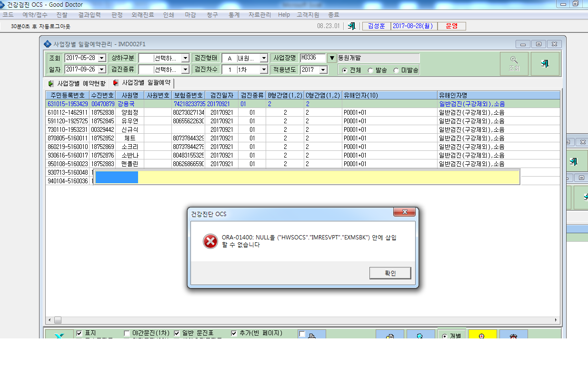Enable the 야간문진(1차) checkbox

click(x=127, y=333)
